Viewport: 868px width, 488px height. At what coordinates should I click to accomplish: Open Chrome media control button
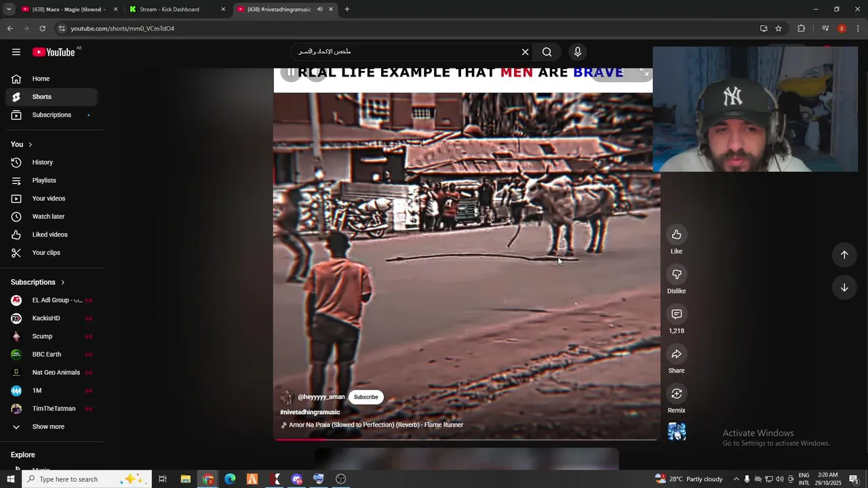(825, 28)
